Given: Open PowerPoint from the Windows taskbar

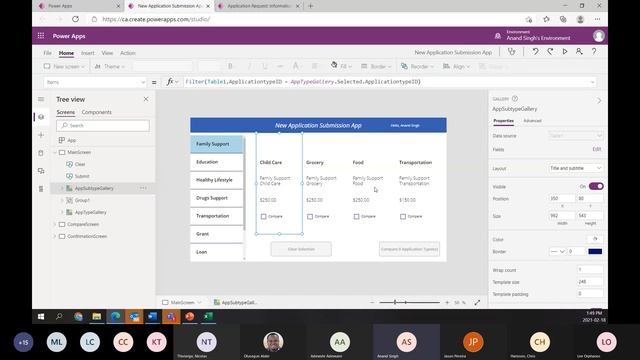Looking at the screenshot, I should coord(190,316).
